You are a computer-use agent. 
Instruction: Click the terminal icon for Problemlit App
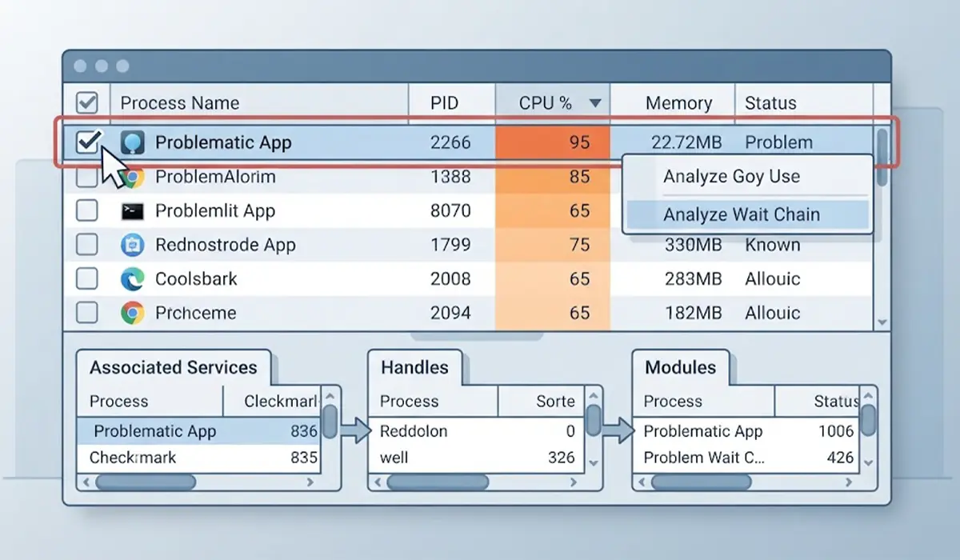[132, 211]
